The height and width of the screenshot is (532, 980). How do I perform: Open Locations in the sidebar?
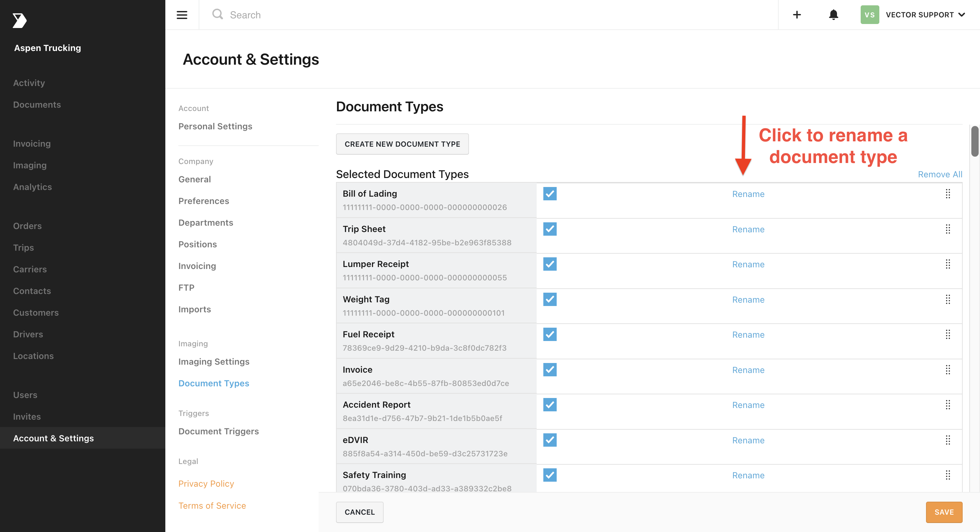[33, 356]
